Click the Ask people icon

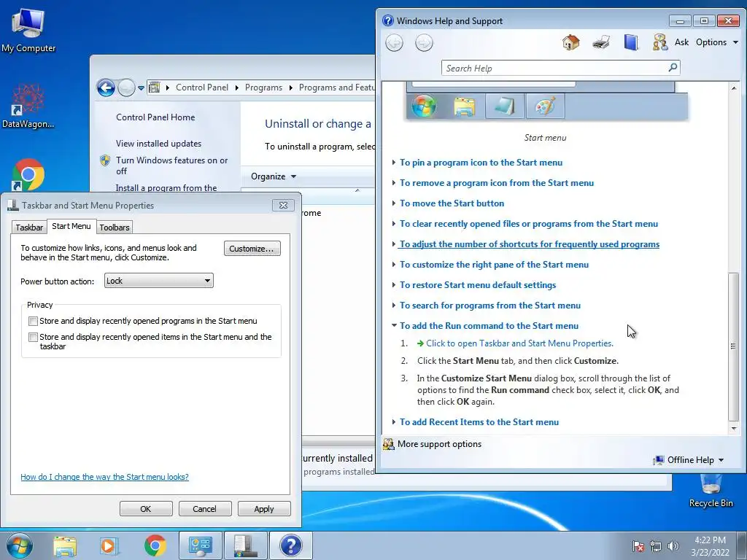(659, 42)
